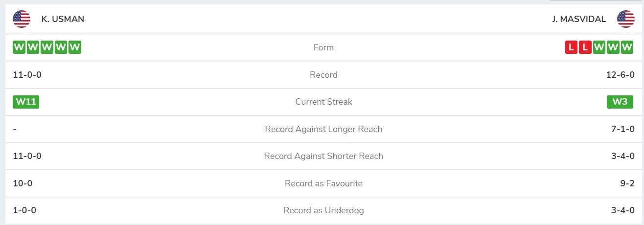Image resolution: width=644 pixels, height=225 pixels.
Task: Click the W11 current streak badge
Action: (x=26, y=102)
